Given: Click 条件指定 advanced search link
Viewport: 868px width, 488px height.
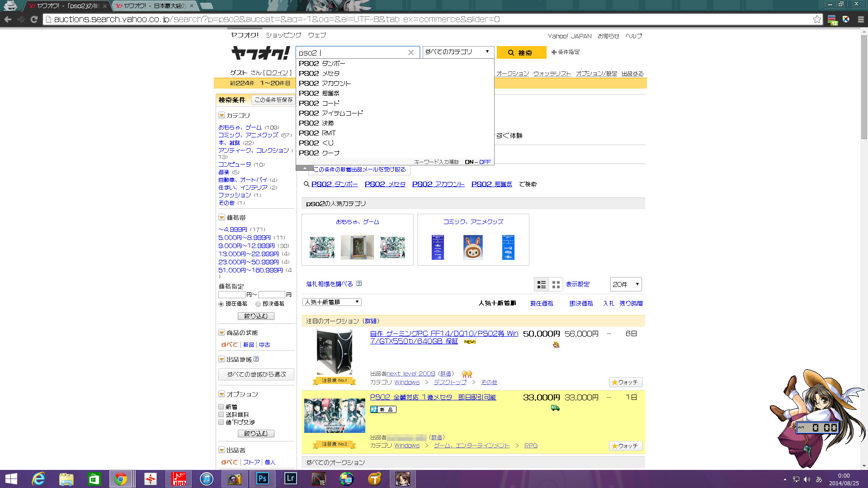Looking at the screenshot, I should (565, 52).
